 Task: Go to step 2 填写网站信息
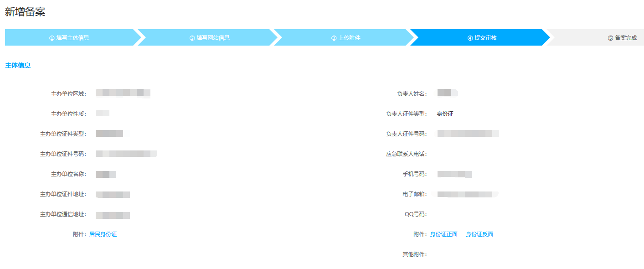click(210, 38)
